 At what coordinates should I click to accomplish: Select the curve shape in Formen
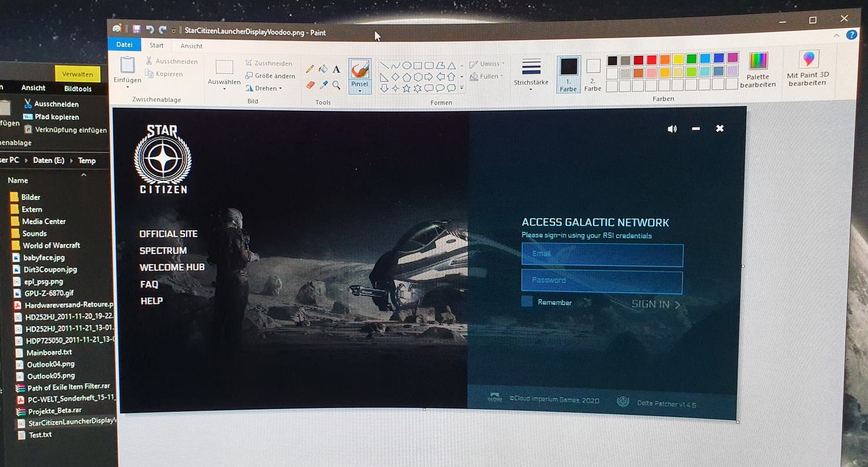(x=396, y=66)
